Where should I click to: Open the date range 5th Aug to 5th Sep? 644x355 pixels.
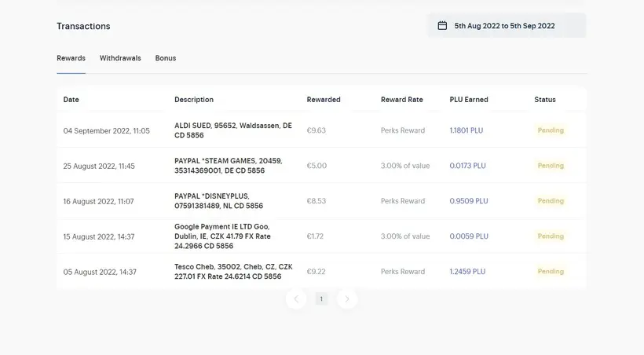click(x=507, y=25)
